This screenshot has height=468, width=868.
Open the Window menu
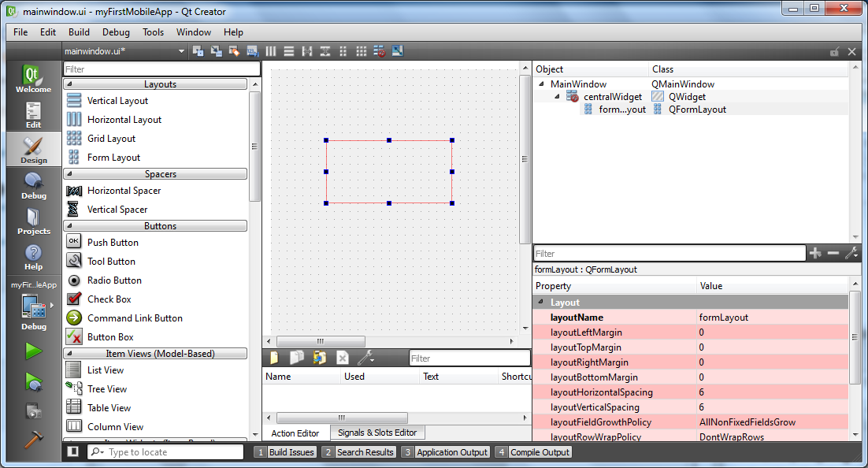pyautogui.click(x=194, y=32)
